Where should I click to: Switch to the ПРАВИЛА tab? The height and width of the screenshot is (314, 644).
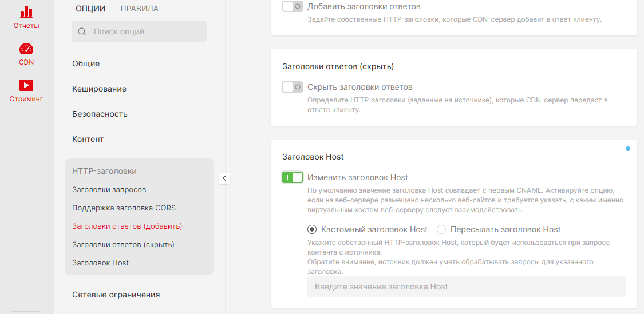tap(139, 9)
